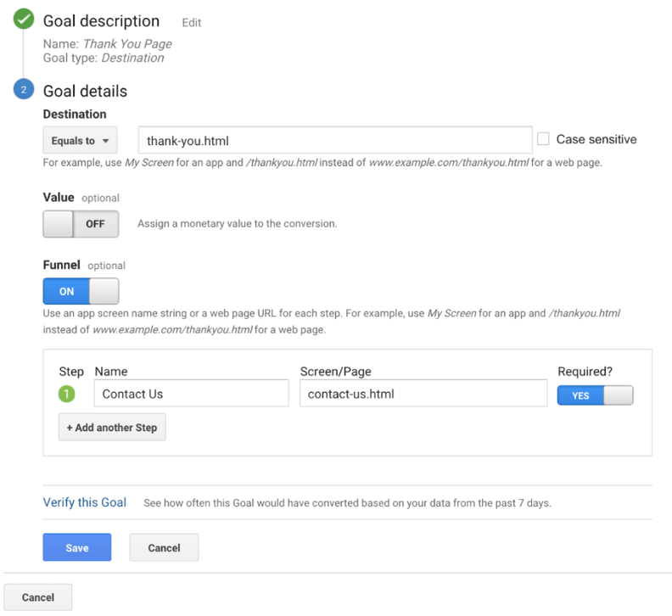Add another funnel step

(x=112, y=427)
